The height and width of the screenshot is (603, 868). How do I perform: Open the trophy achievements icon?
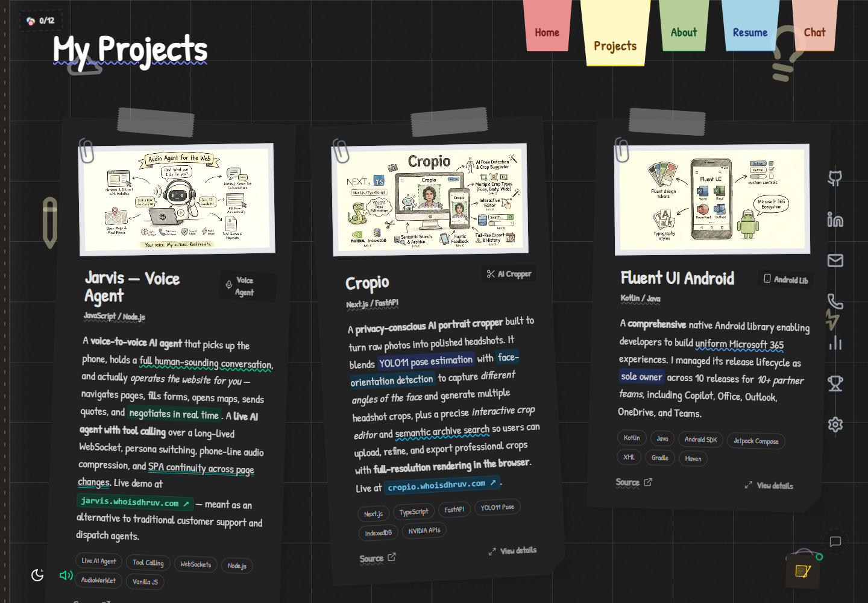[x=835, y=384]
